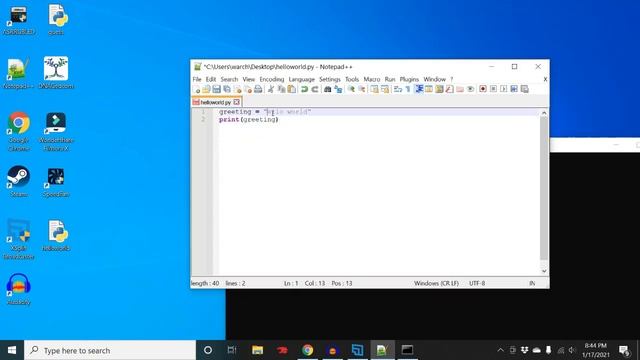
Task: Select the Steam desktop shortcut
Action: [18, 181]
